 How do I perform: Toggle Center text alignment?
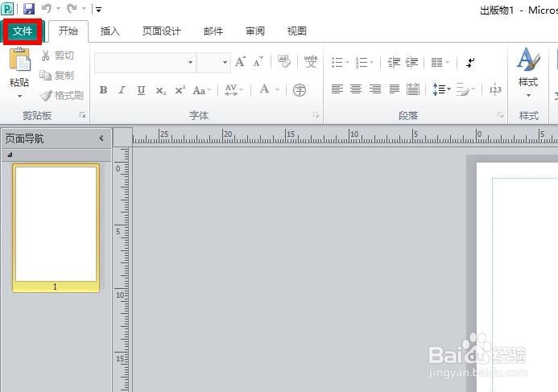[356, 89]
